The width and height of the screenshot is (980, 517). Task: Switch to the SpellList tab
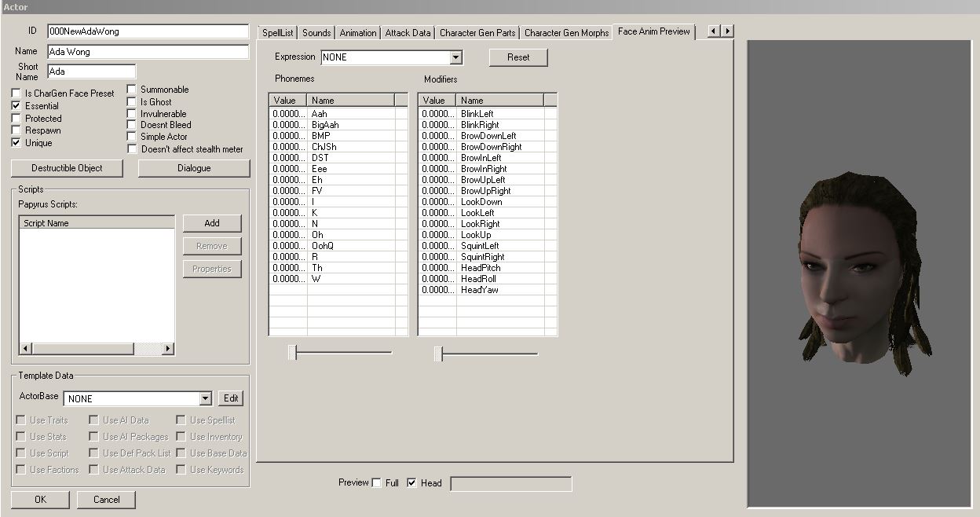[278, 33]
